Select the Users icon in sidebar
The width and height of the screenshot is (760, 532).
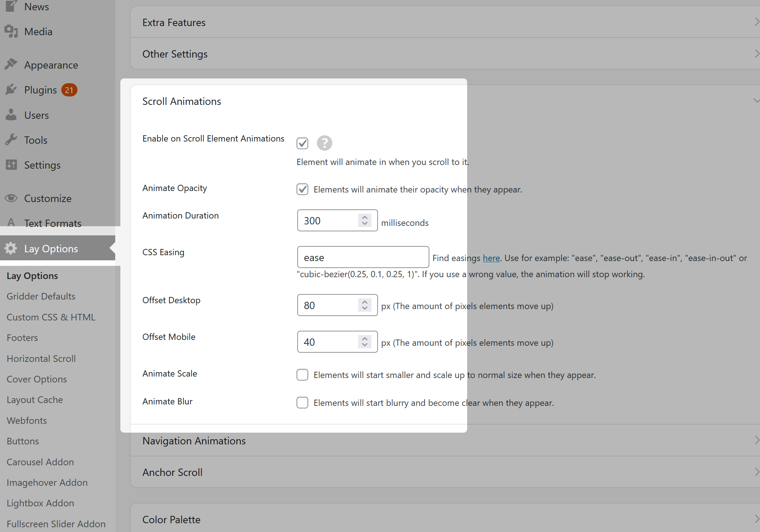[x=11, y=114]
